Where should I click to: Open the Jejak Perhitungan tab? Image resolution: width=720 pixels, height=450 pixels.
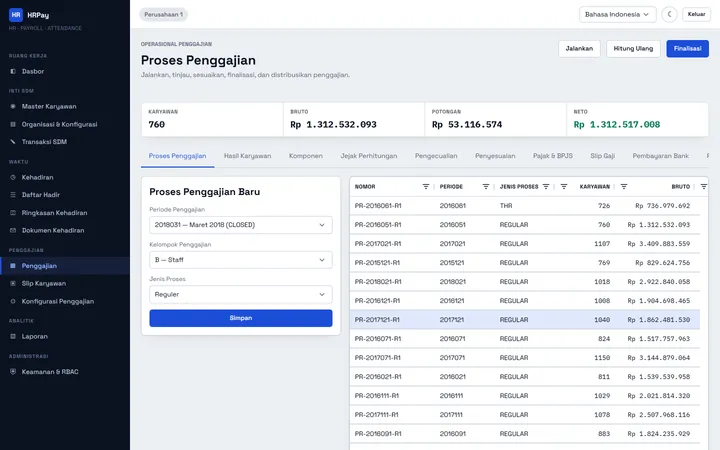(369, 156)
